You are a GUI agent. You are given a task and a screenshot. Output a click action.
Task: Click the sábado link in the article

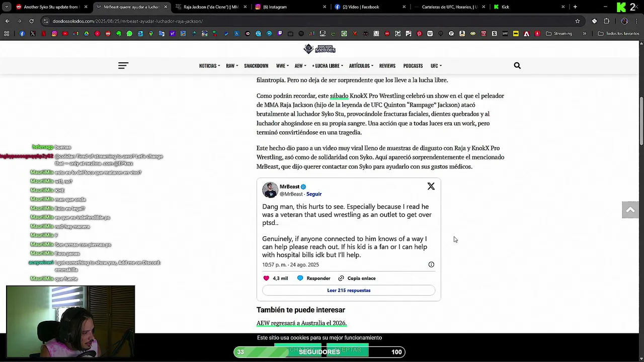pyautogui.click(x=339, y=96)
